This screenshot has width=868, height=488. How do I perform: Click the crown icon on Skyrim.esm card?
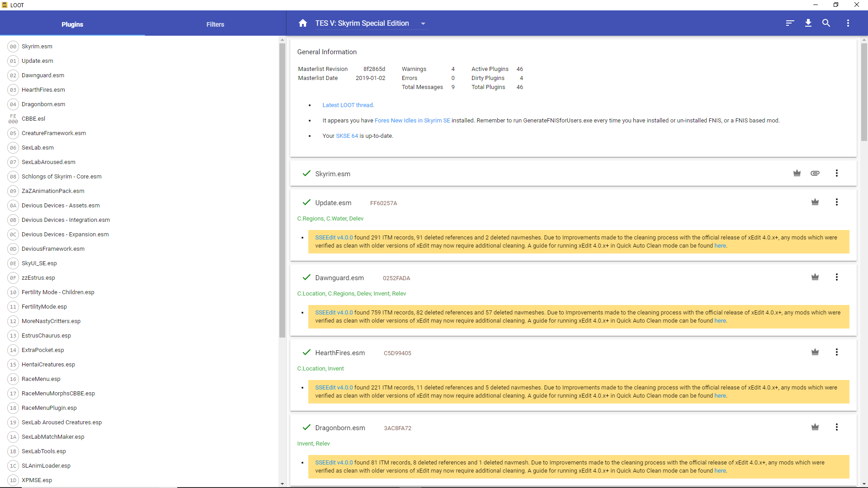click(797, 173)
